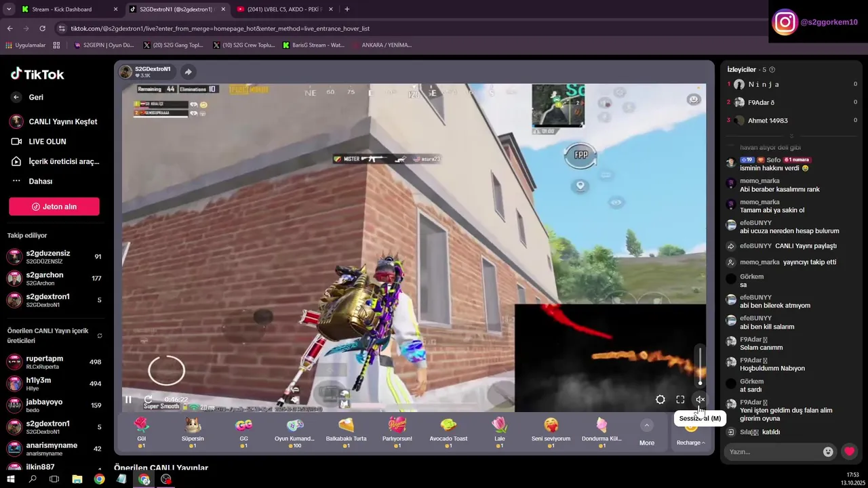Send the Gül rose gift
Screen dimensions: 868x488
(x=141, y=433)
